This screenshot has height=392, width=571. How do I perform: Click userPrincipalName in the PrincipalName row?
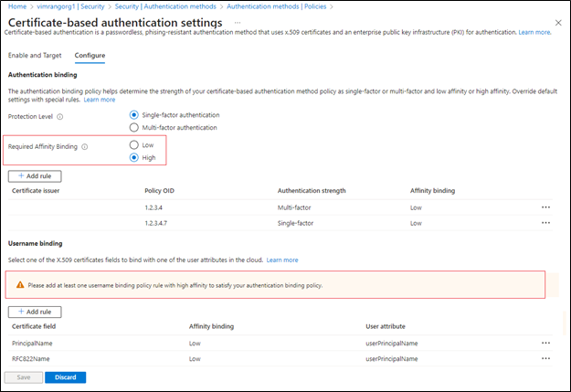pos(392,344)
